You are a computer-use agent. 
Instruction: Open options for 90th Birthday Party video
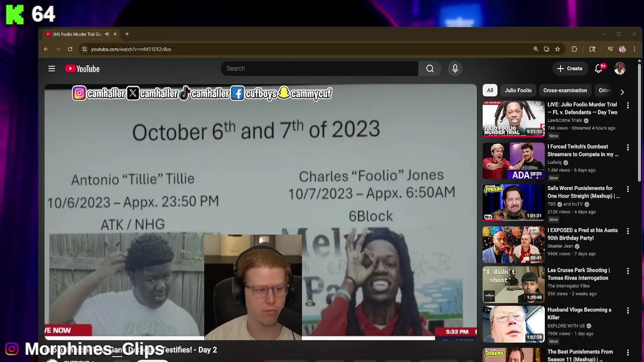pos(628,231)
